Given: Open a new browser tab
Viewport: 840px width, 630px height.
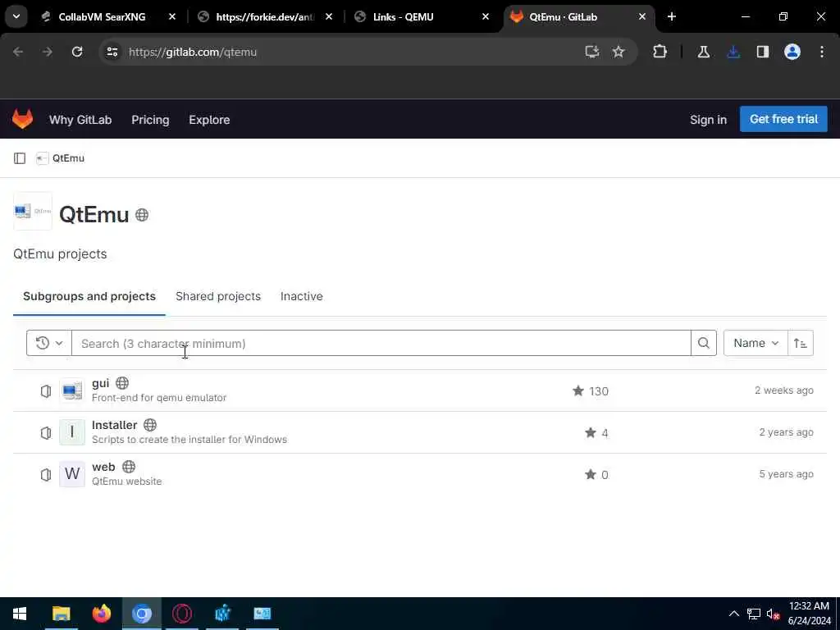Looking at the screenshot, I should click(x=671, y=17).
